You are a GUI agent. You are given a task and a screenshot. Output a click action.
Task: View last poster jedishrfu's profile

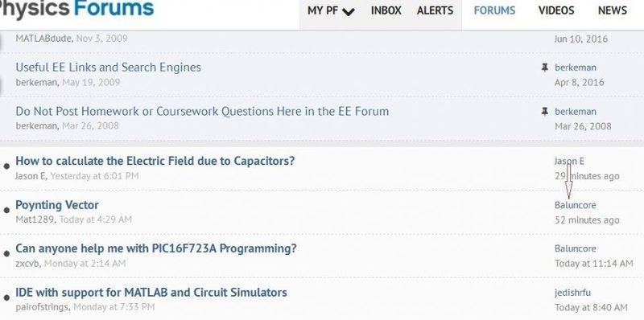(x=572, y=293)
